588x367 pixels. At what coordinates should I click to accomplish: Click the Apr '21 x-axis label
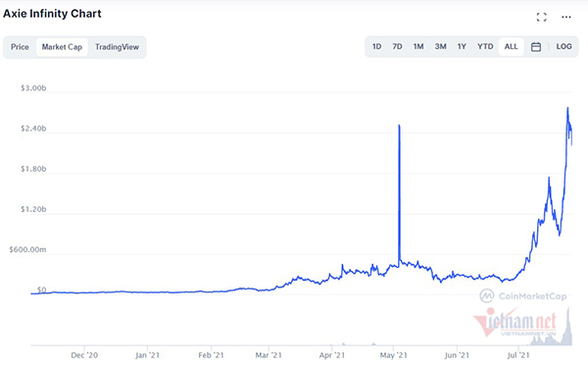(332, 355)
